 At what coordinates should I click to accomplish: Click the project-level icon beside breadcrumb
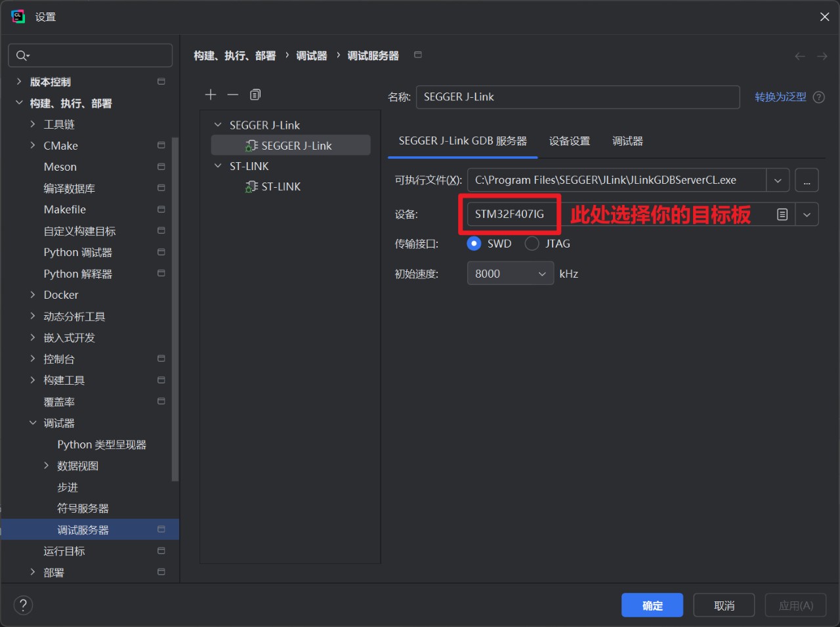point(418,55)
